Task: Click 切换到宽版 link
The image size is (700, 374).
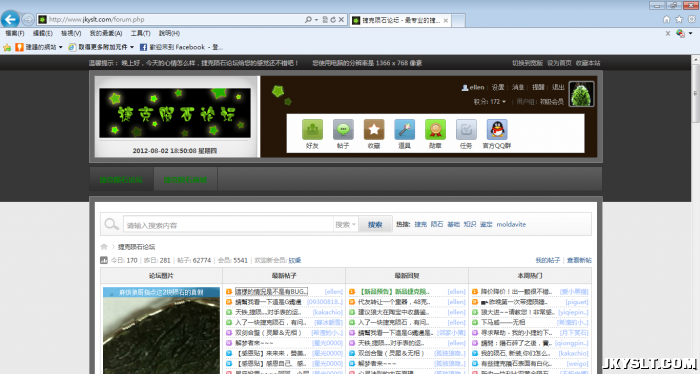Action: point(527,63)
